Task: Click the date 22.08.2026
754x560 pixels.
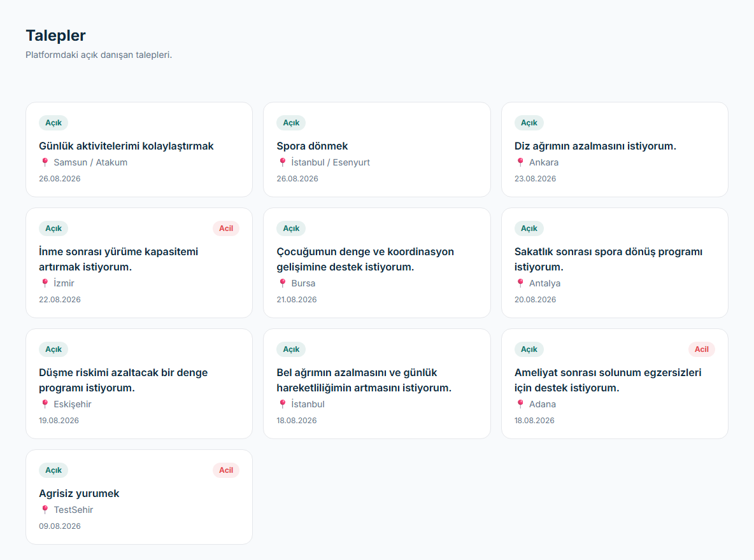Action: [60, 300]
